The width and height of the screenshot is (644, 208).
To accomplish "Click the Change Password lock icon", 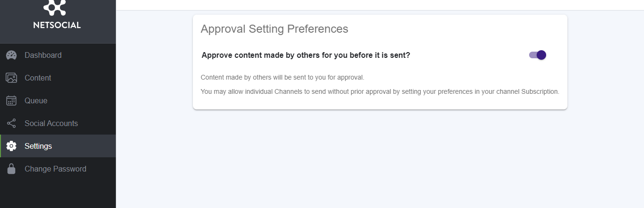I will point(11,169).
